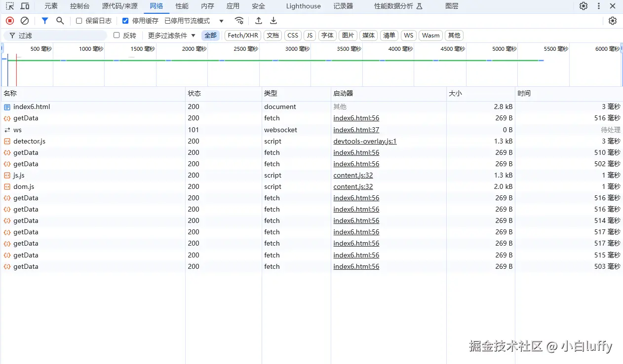Filter by 图片 type

(x=348, y=36)
